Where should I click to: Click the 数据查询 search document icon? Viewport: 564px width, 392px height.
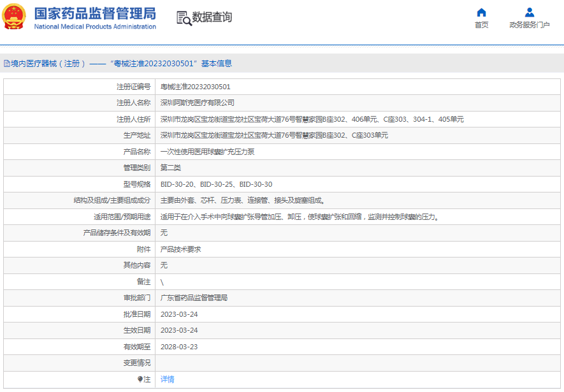pyautogui.click(x=184, y=18)
